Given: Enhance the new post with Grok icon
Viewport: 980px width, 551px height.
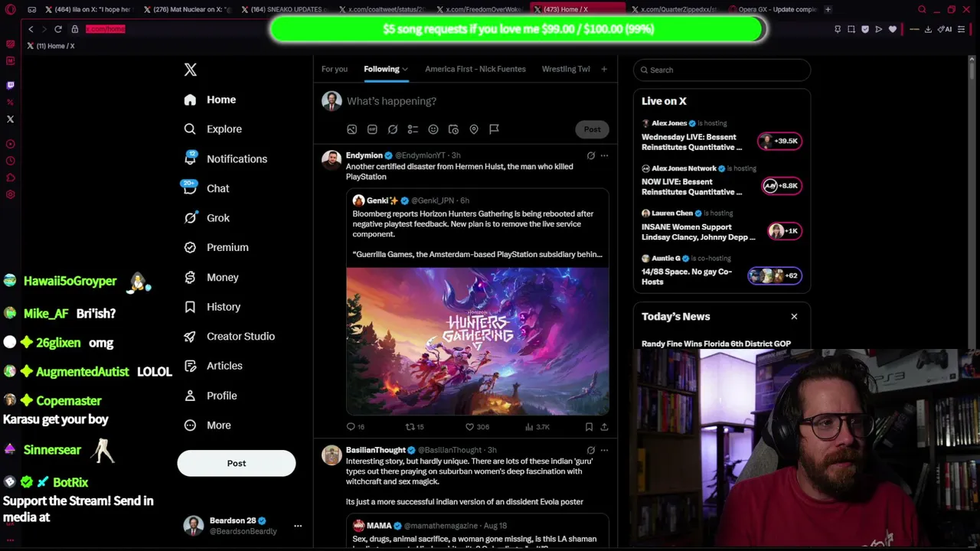Looking at the screenshot, I should coord(393,129).
